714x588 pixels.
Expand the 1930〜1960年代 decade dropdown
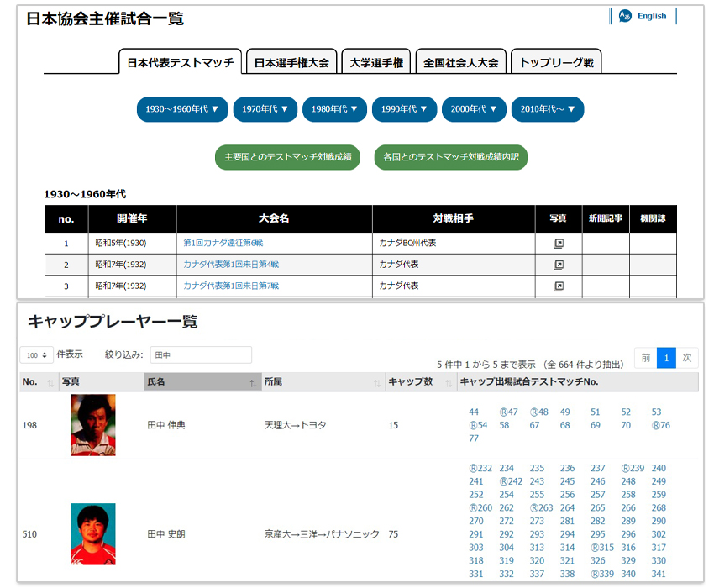tap(181, 109)
